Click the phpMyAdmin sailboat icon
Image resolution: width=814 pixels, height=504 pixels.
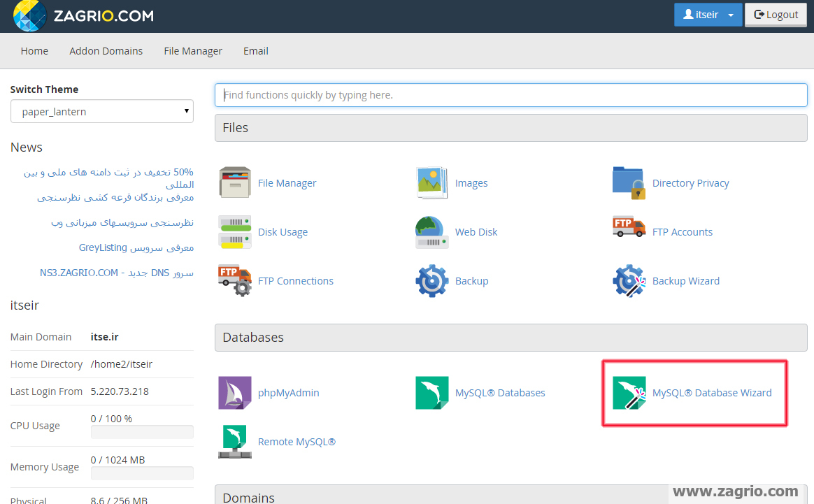click(235, 393)
